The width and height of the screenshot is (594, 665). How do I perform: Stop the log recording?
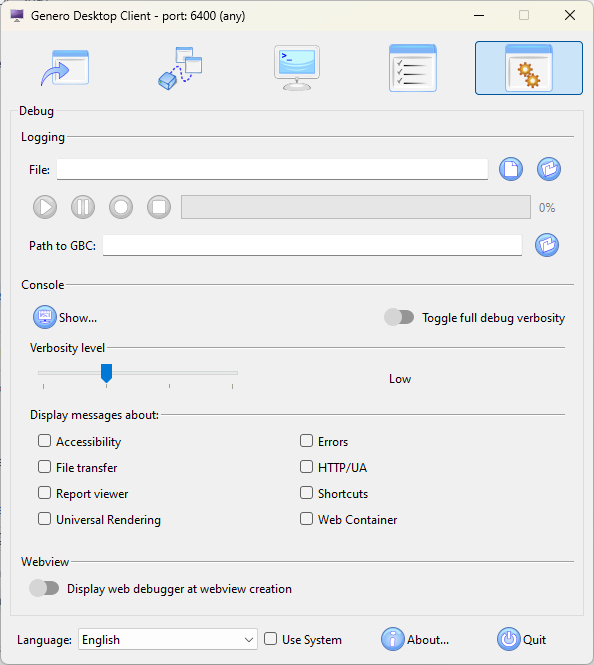pos(159,207)
